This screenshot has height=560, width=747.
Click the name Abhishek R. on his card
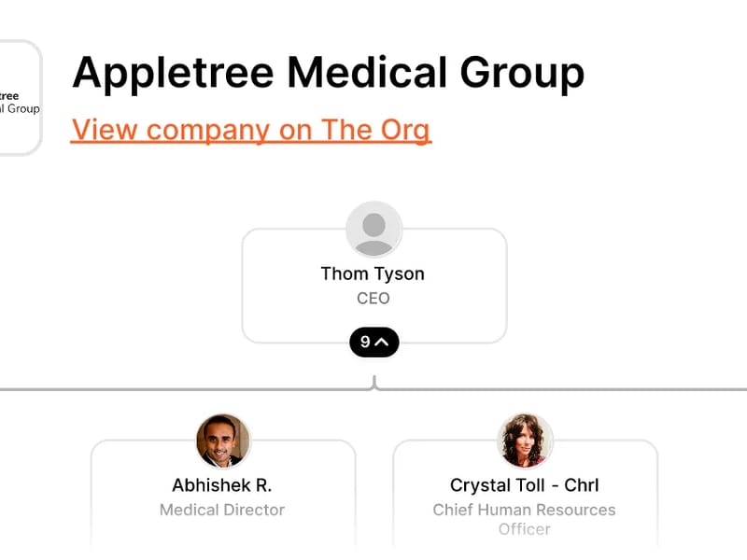[x=222, y=484]
